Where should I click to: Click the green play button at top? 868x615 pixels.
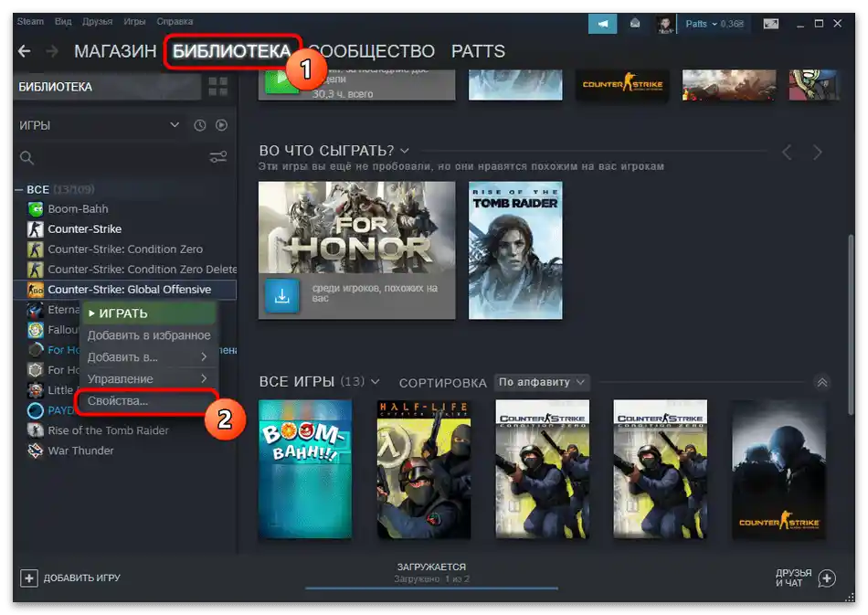(281, 80)
